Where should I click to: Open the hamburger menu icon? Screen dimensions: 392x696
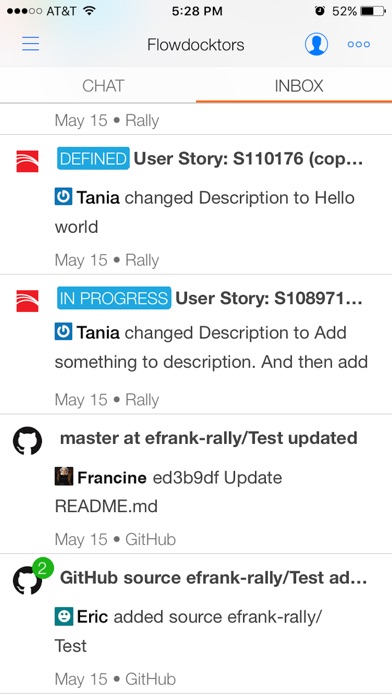(31, 44)
